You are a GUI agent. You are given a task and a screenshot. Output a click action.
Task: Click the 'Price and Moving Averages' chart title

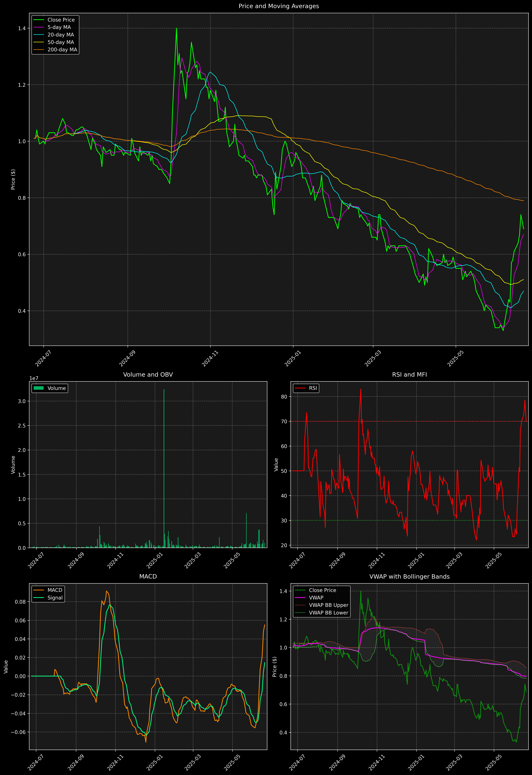tap(279, 6)
